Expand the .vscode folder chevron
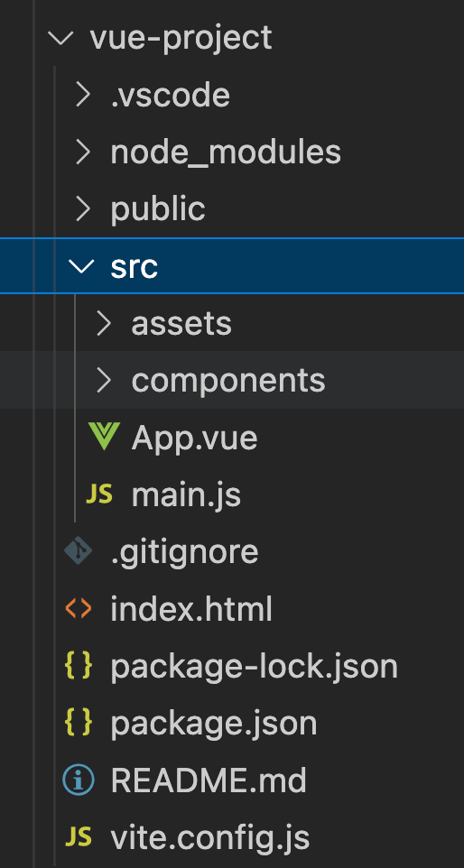464x868 pixels. point(82,95)
